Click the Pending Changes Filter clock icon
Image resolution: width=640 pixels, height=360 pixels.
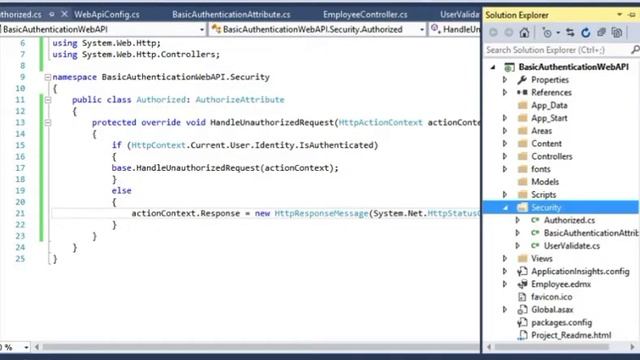[547, 33]
